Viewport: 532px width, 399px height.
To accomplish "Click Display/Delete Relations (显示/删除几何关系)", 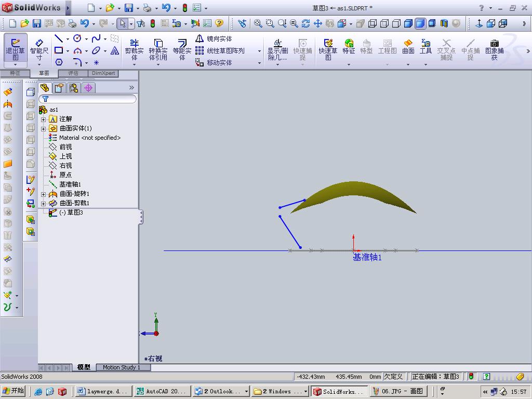I will click(277, 49).
